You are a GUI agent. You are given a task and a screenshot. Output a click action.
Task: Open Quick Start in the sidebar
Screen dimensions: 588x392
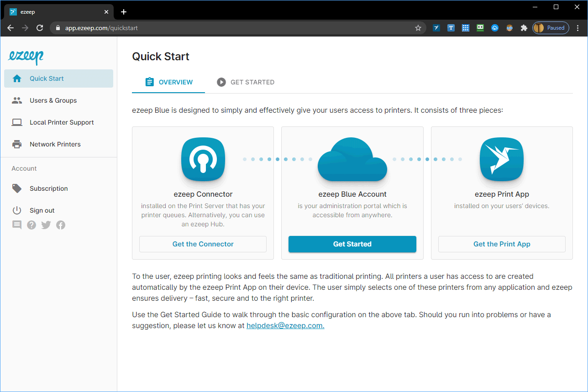[x=58, y=78]
